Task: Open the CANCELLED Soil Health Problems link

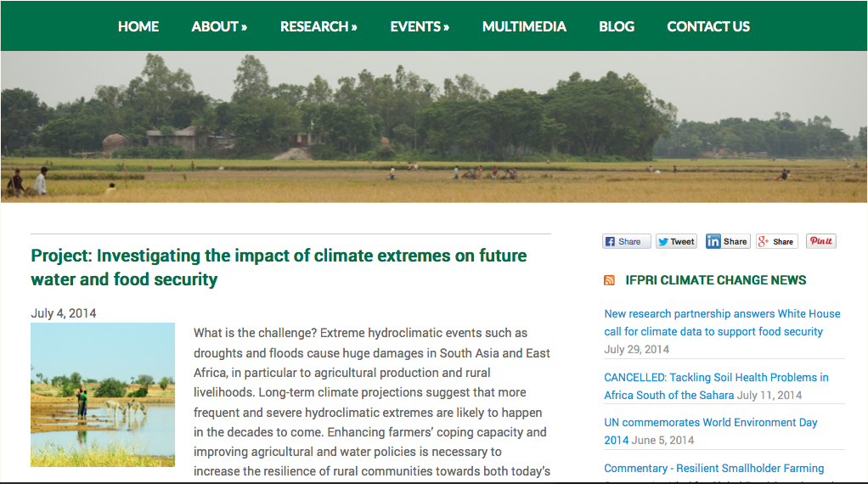Action: coord(716,386)
